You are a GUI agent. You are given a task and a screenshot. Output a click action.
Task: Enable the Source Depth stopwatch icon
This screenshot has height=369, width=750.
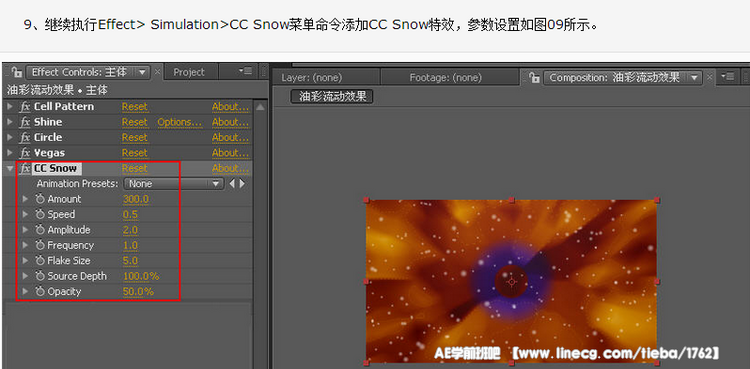[x=40, y=276]
